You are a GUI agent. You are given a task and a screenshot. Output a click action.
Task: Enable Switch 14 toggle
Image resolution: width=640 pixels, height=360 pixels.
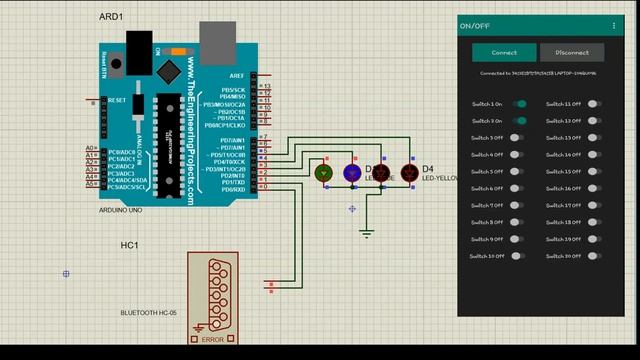594,155
